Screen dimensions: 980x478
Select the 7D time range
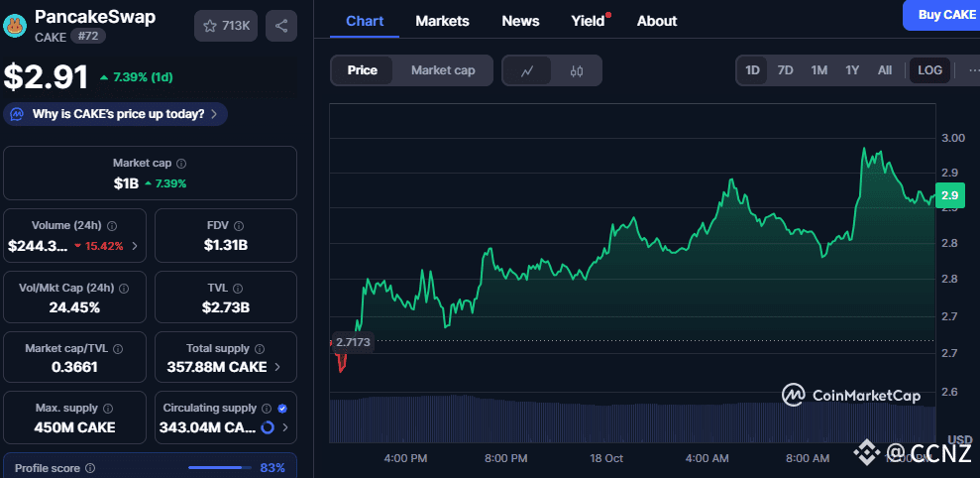[785, 70]
